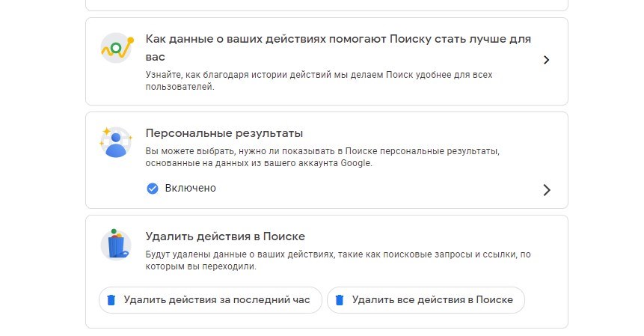Click description 'Узнайте, как благодаря истории действий'
This screenshot has height=336, width=644.
point(319,81)
